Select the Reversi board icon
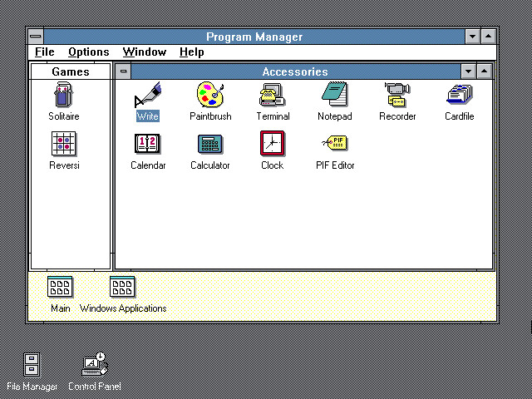This screenshot has height=399, width=532. click(x=64, y=144)
